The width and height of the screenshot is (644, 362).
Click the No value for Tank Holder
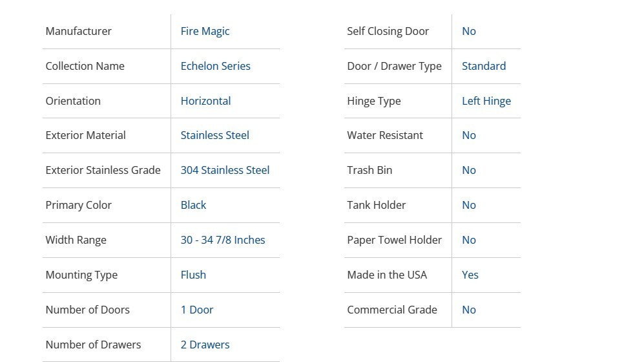click(x=469, y=205)
